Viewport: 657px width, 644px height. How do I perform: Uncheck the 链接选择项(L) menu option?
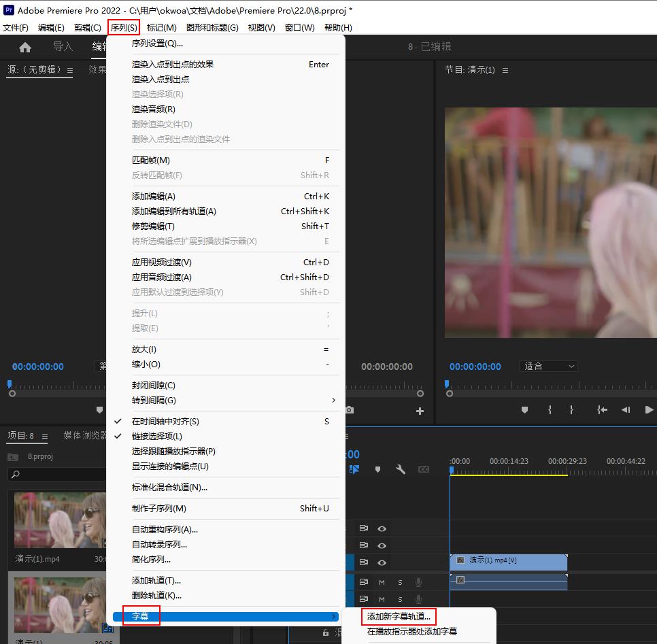tap(157, 437)
